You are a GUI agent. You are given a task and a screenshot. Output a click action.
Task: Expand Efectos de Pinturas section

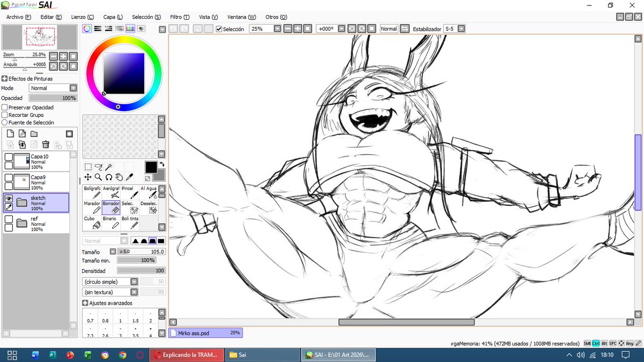4,78
